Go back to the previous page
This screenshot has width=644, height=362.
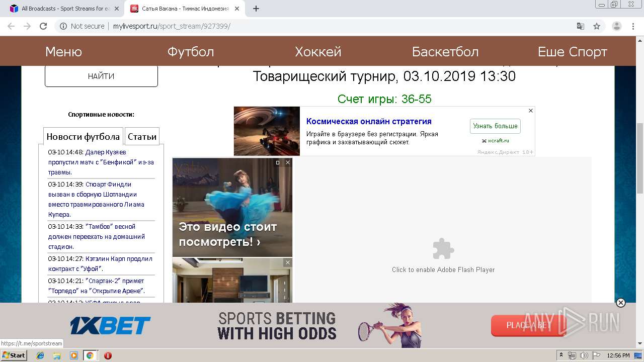coord(11,26)
